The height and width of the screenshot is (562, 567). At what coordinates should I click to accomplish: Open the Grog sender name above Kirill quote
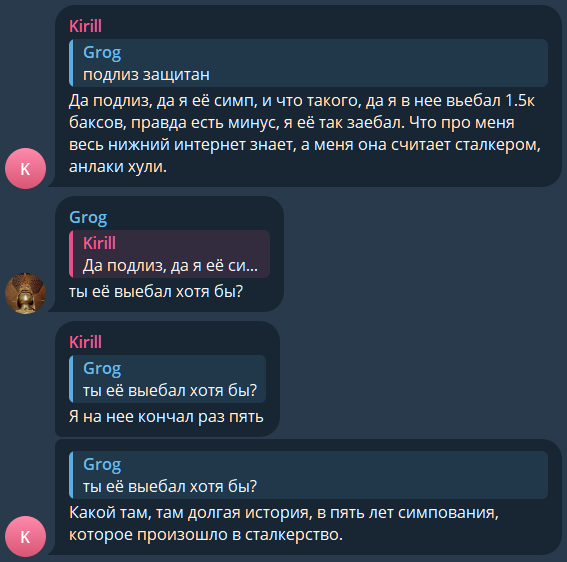point(88,217)
